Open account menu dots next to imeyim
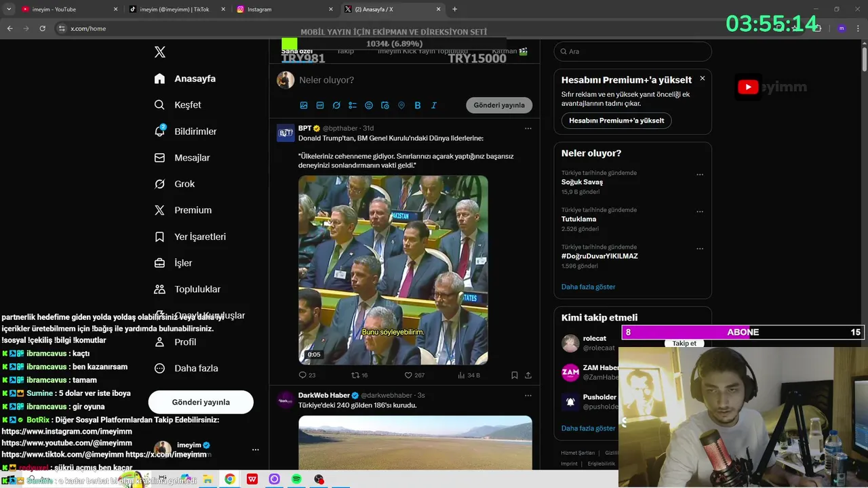This screenshot has height=488, width=868. 256,449
